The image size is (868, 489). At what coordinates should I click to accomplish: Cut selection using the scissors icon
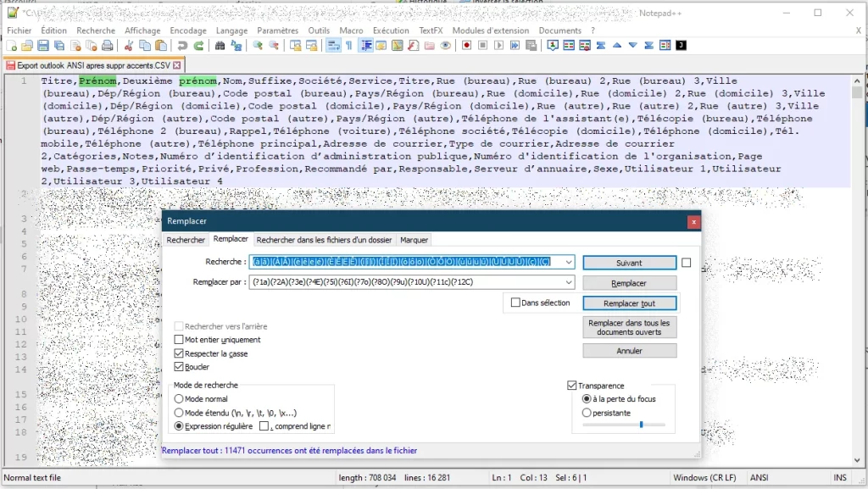(129, 46)
